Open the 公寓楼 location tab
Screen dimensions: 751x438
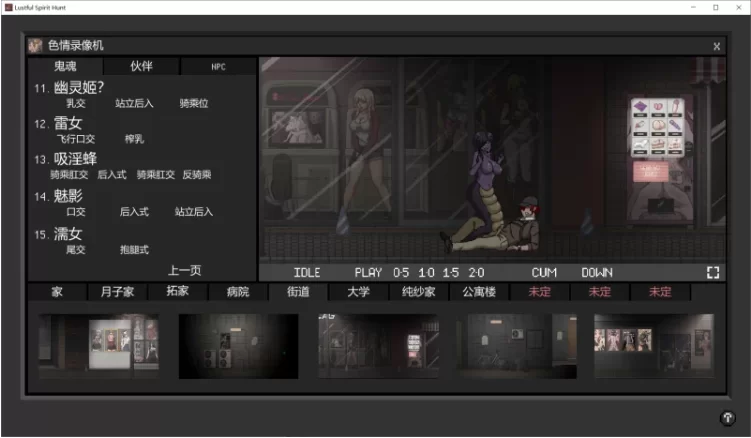tap(479, 291)
